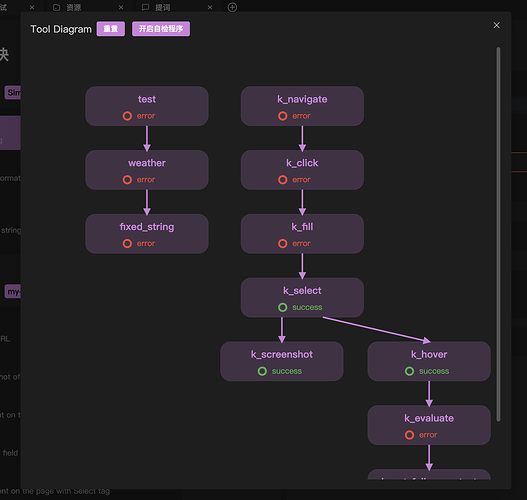Click the error status icon on test node
527x500 pixels.
(127, 116)
